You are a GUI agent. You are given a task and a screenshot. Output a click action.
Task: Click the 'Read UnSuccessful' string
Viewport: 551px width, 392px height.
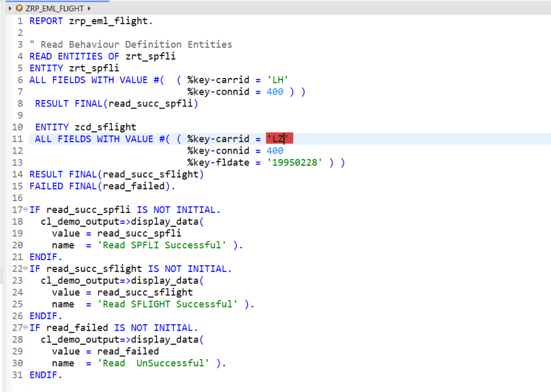point(153,363)
